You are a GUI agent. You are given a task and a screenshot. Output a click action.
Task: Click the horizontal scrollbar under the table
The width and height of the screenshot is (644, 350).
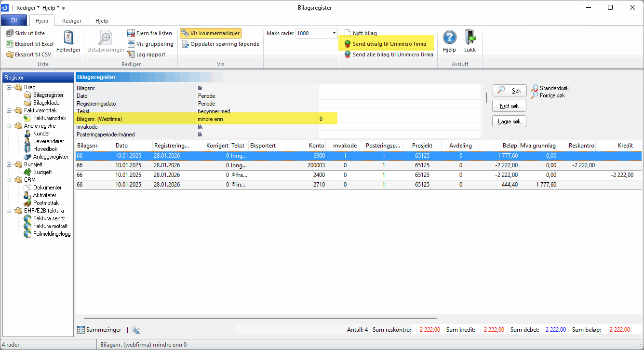point(260,318)
